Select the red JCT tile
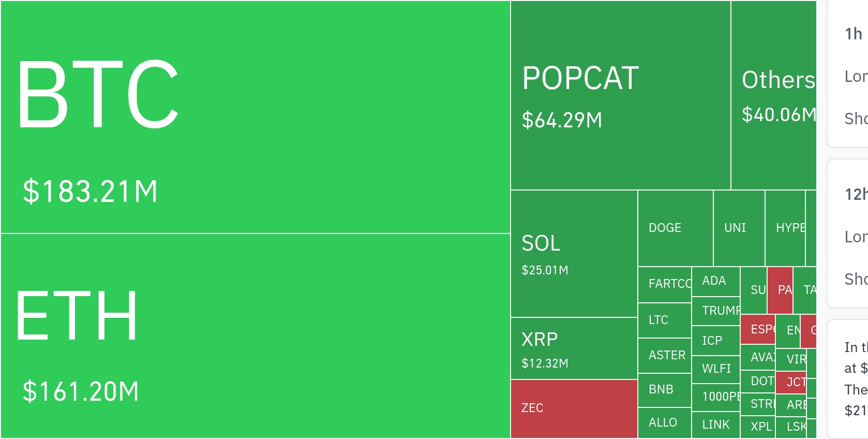The height and width of the screenshot is (439, 868). click(791, 382)
